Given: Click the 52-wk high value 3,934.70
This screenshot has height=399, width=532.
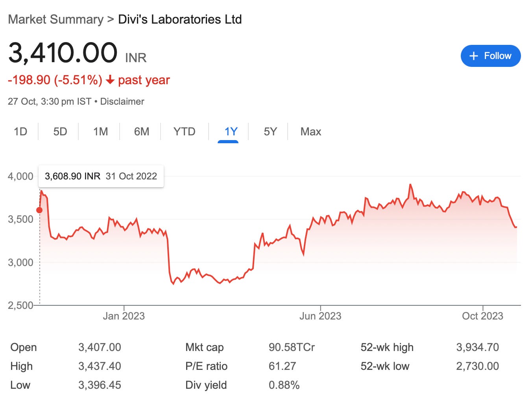Looking at the screenshot, I should [477, 347].
